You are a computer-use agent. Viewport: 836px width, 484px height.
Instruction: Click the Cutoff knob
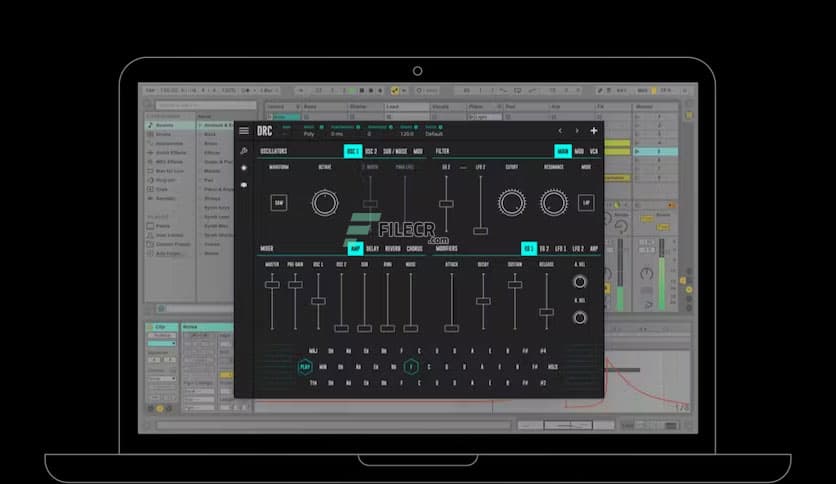click(512, 203)
